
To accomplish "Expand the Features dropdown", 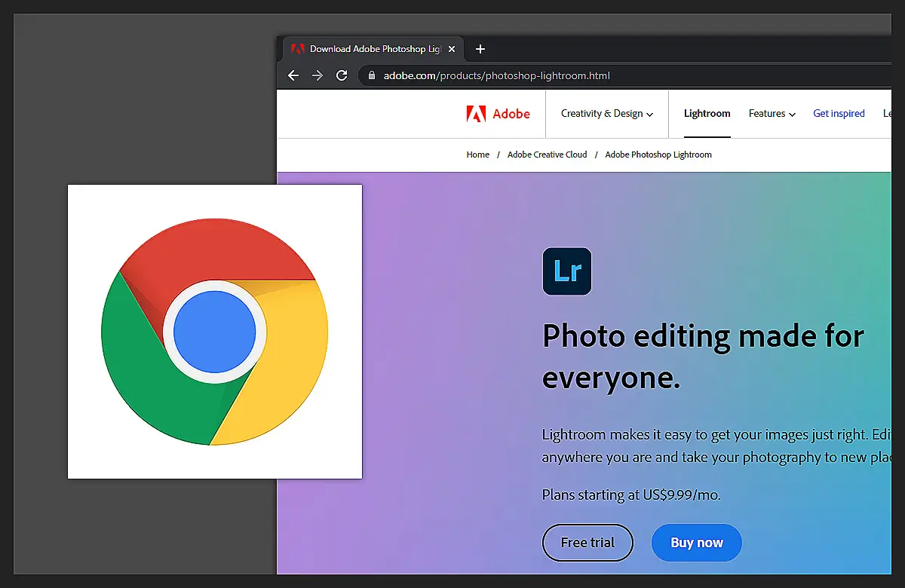I will (772, 114).
